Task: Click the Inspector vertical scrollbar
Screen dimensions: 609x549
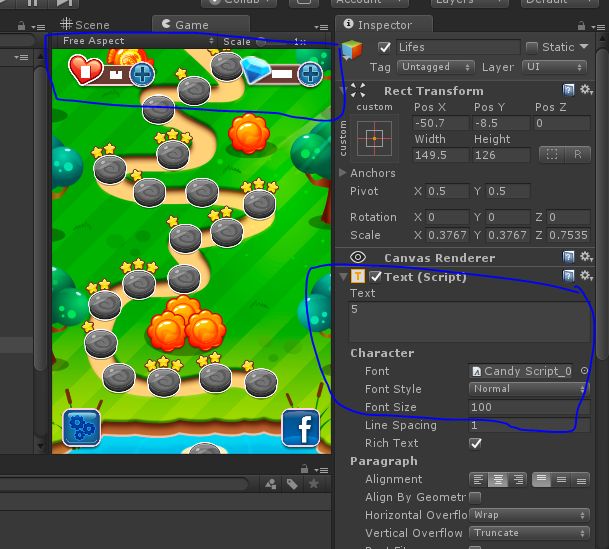Action: tap(602, 202)
